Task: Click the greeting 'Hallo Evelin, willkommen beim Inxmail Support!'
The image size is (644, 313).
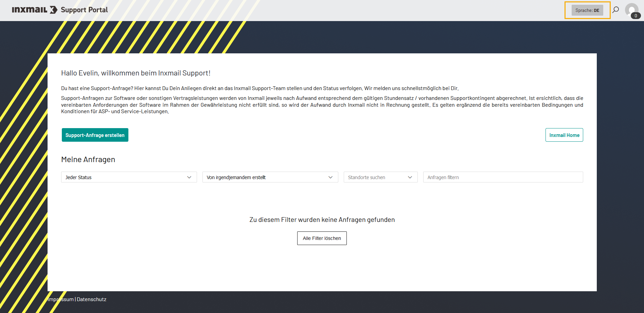Action: click(136, 73)
